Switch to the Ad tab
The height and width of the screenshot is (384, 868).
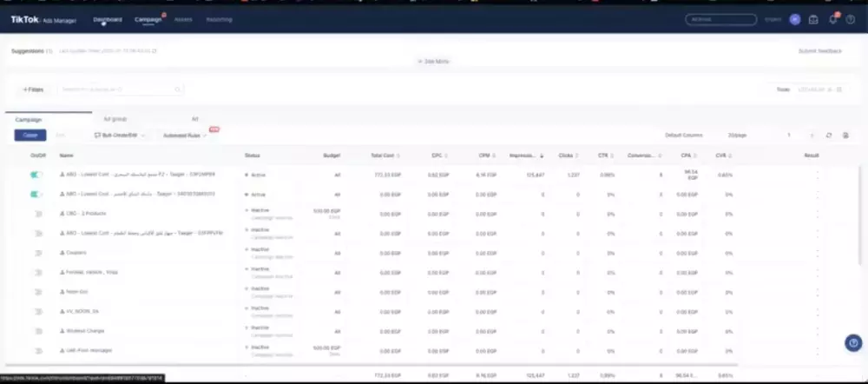(x=194, y=119)
